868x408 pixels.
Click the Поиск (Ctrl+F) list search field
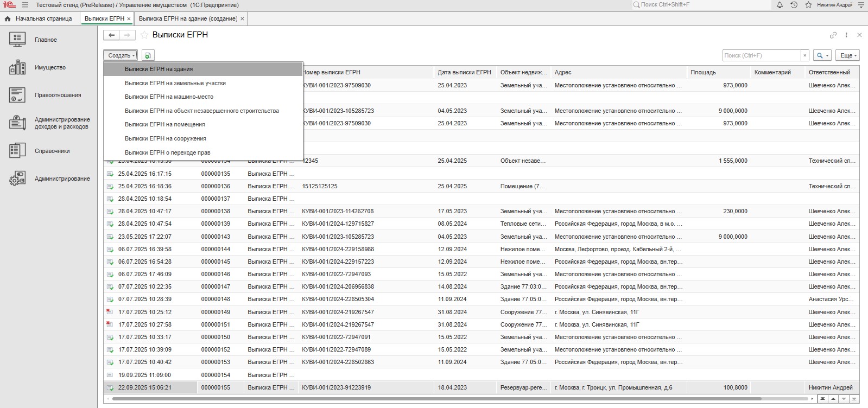pyautogui.click(x=761, y=55)
